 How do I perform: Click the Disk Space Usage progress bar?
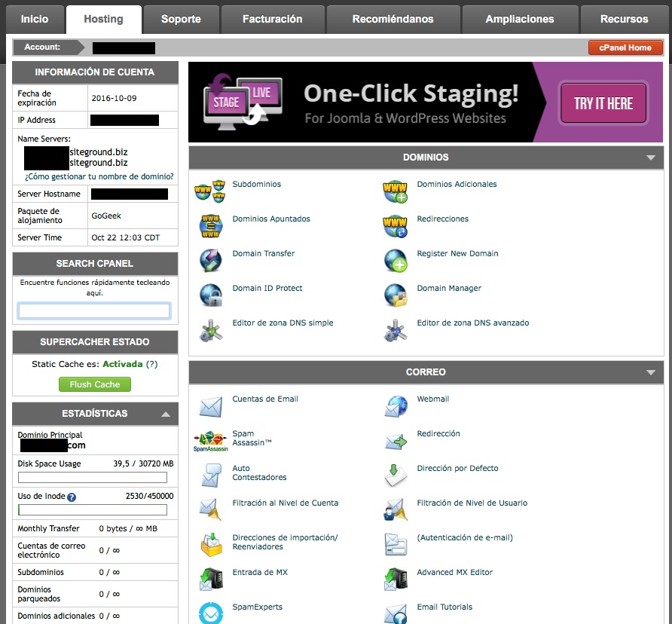93,478
